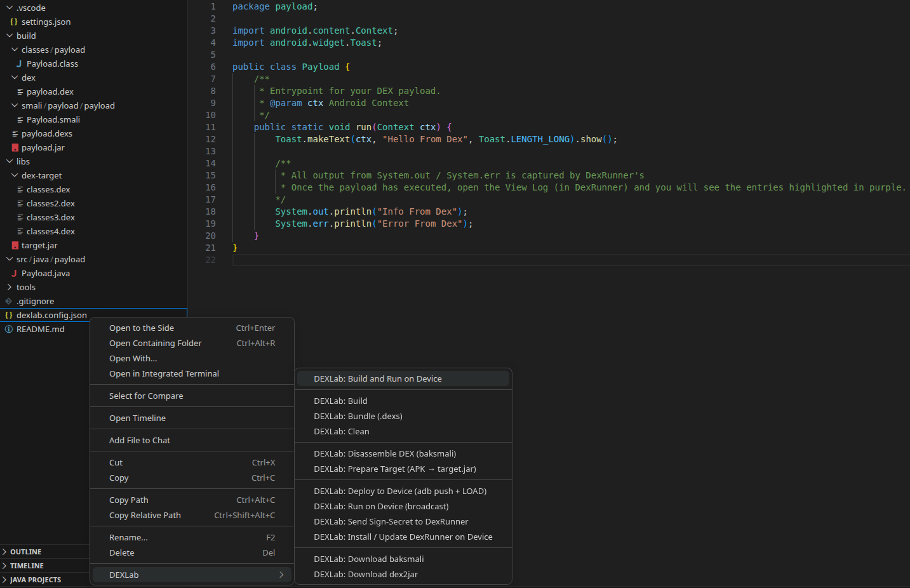The height and width of the screenshot is (588, 910).
Task: Click the file icon beside Payload.smali
Action: pyautogui.click(x=20, y=119)
